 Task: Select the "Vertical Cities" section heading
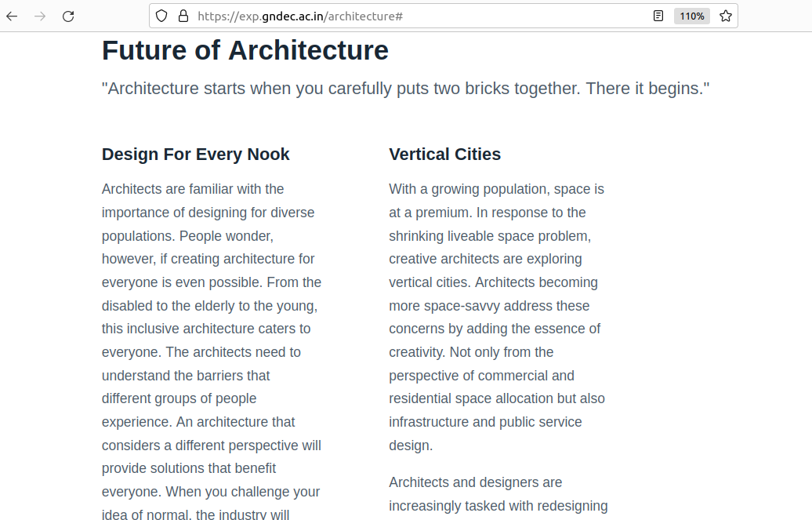tap(444, 155)
